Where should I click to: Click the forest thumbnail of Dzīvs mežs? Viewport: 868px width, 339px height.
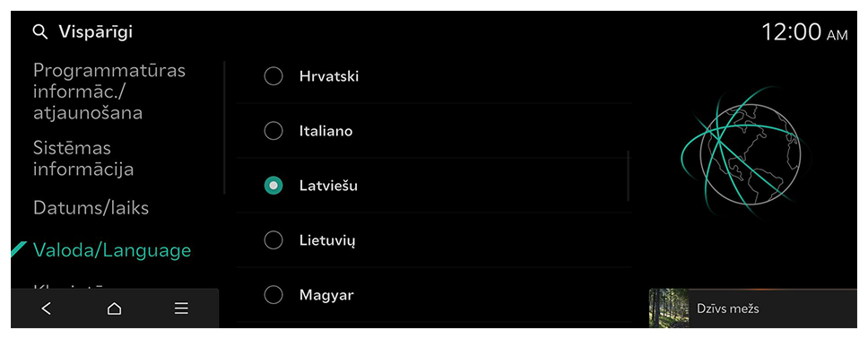pos(669,309)
